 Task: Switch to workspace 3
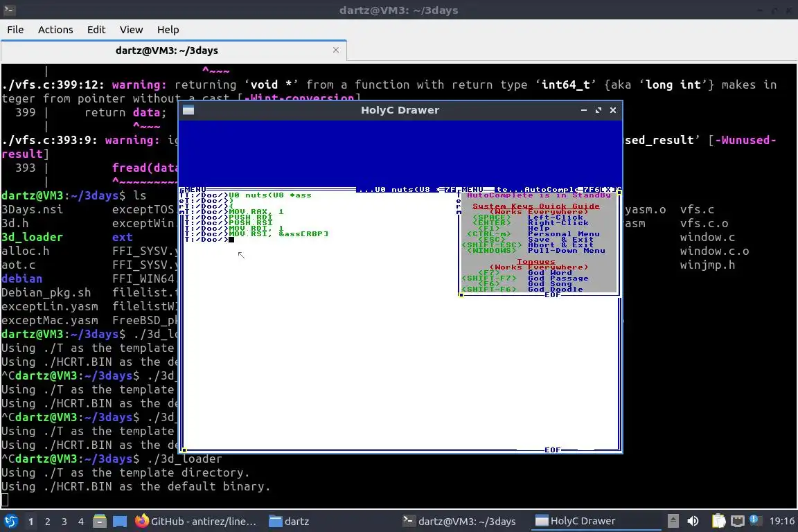pyautogui.click(x=64, y=522)
